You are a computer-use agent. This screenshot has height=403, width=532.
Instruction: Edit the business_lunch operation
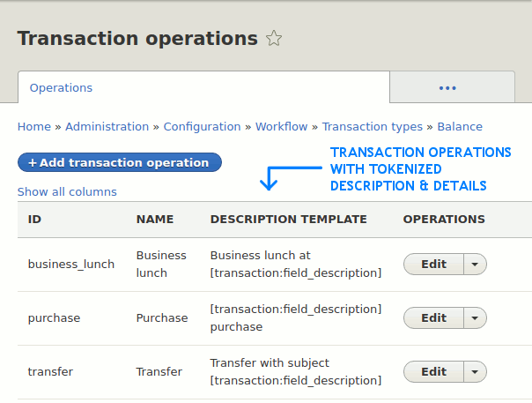point(433,264)
